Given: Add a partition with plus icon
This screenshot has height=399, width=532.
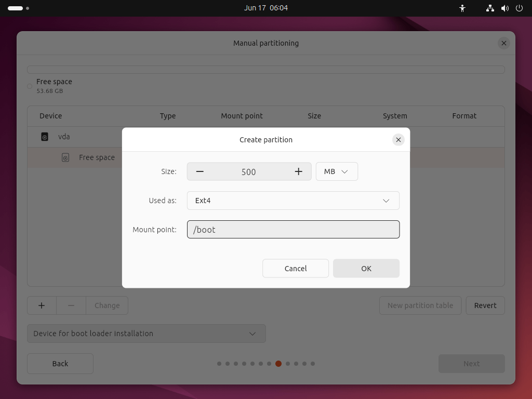Looking at the screenshot, I should [42, 305].
